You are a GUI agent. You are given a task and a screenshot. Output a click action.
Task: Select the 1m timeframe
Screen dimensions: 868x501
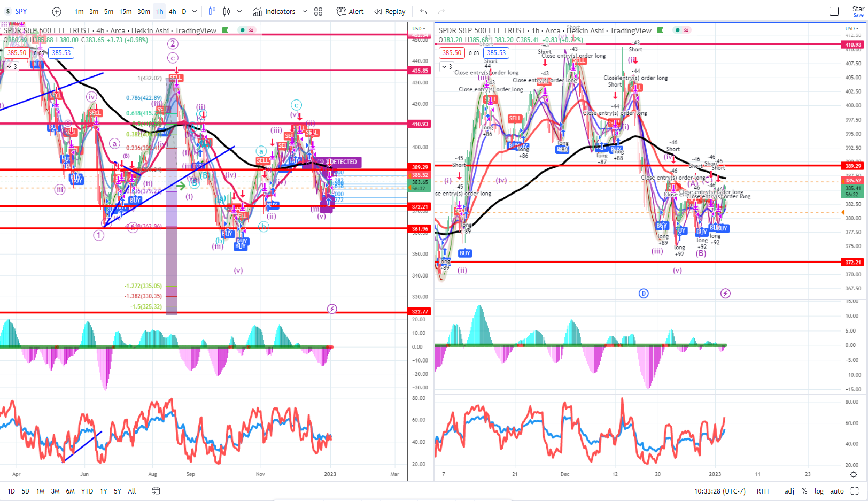[x=79, y=11]
